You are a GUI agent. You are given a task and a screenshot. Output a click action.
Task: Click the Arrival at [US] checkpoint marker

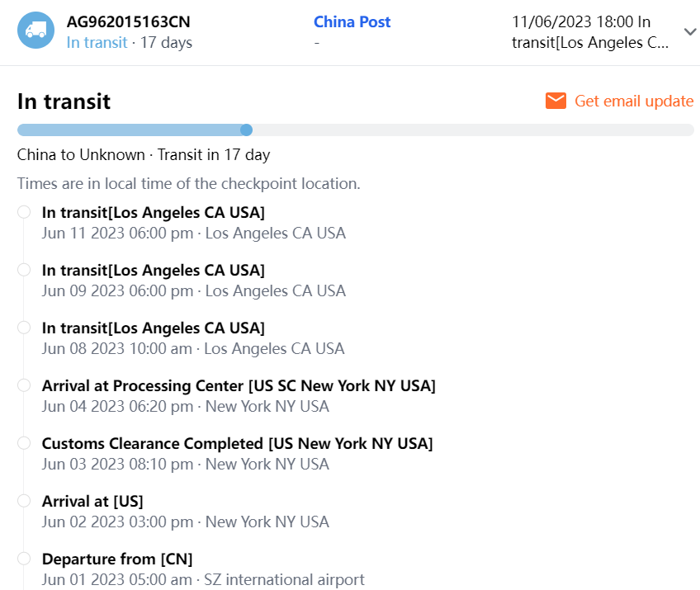coord(24,501)
